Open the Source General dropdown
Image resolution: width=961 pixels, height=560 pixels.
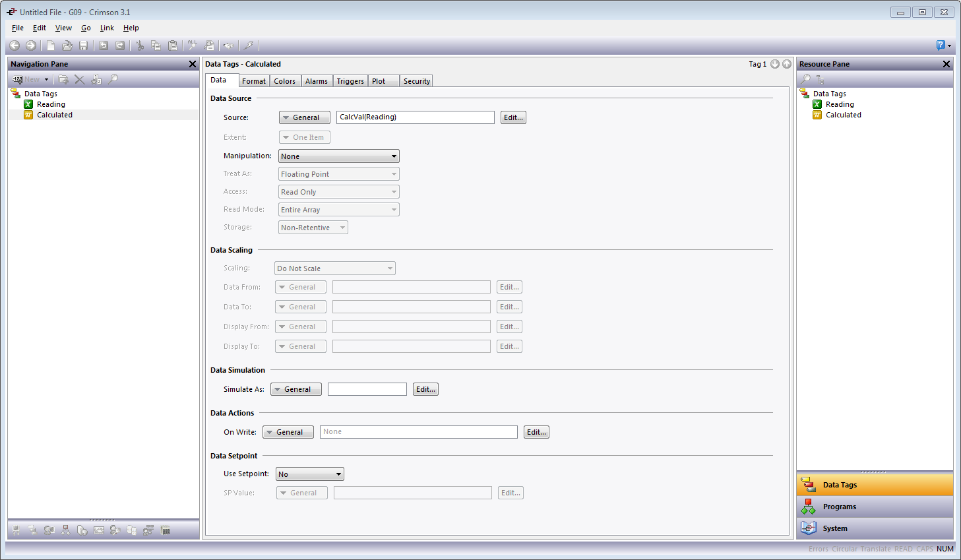[305, 117]
